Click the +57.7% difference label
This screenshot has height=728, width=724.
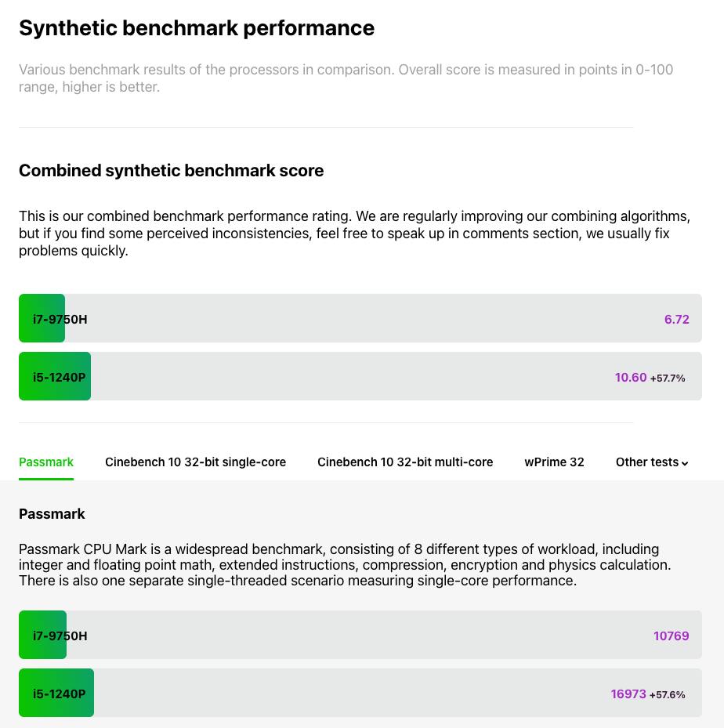pos(668,378)
